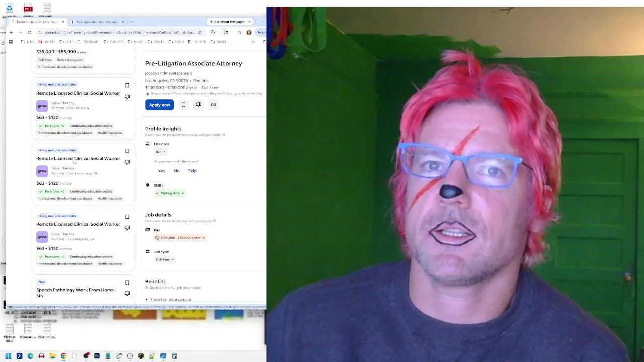Image resolution: width=644 pixels, height=362 pixels.
Task: Save the Pre-Litigation Associate Attorney job with bookmark icon
Action: coord(183,105)
